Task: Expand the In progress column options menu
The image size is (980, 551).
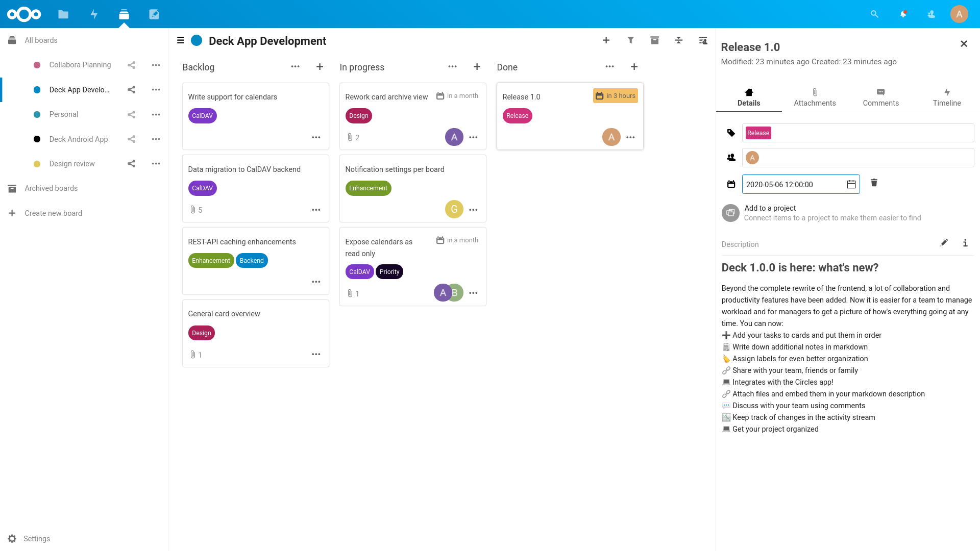Action: pyautogui.click(x=452, y=67)
